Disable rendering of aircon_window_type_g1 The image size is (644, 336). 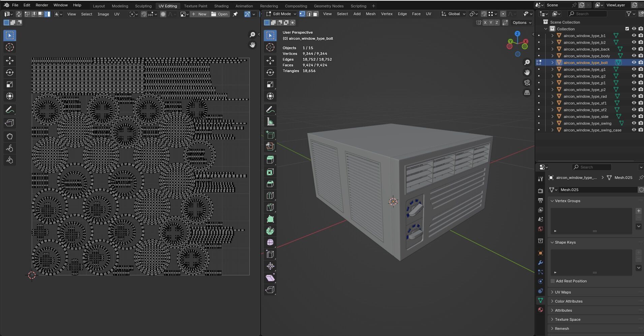pyautogui.click(x=641, y=69)
